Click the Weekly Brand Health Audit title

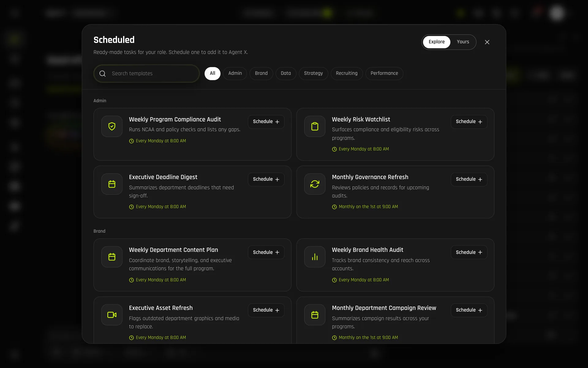[367, 250]
